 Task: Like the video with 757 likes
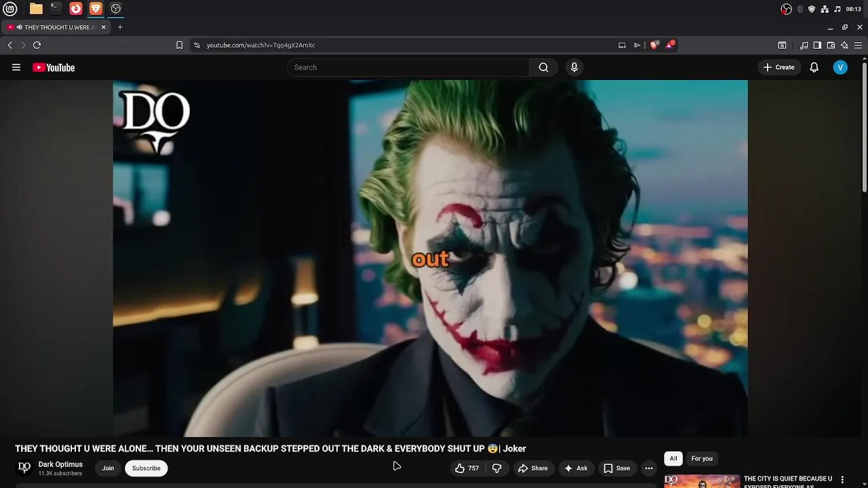(x=467, y=468)
